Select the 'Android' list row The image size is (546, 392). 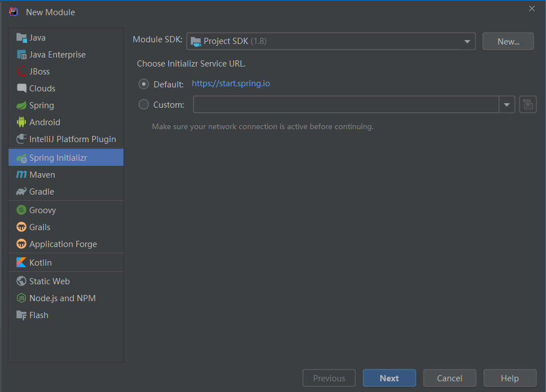(66, 122)
